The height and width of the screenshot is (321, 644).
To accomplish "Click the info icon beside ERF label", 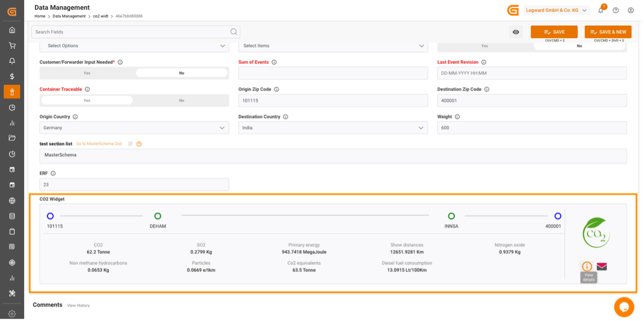I will click(53, 174).
